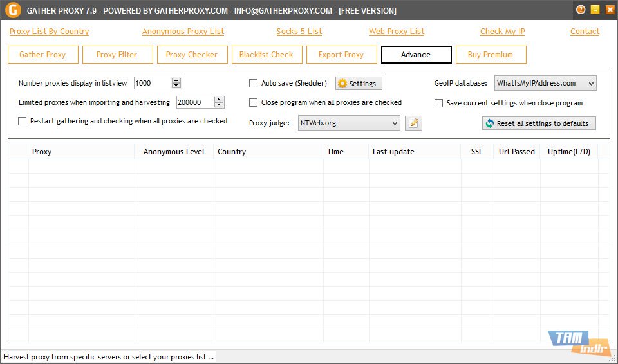Go to the Export Proxy tab
618x364 pixels.
342,55
